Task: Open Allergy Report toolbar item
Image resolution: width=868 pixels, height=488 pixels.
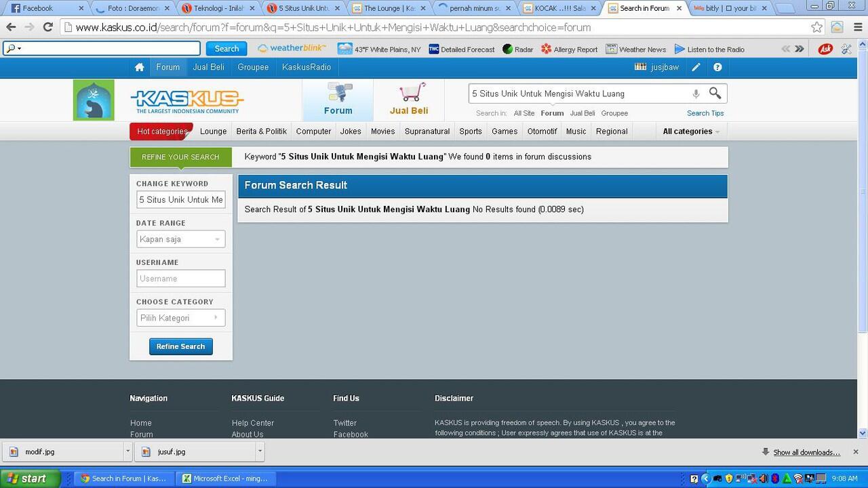Action: point(569,49)
